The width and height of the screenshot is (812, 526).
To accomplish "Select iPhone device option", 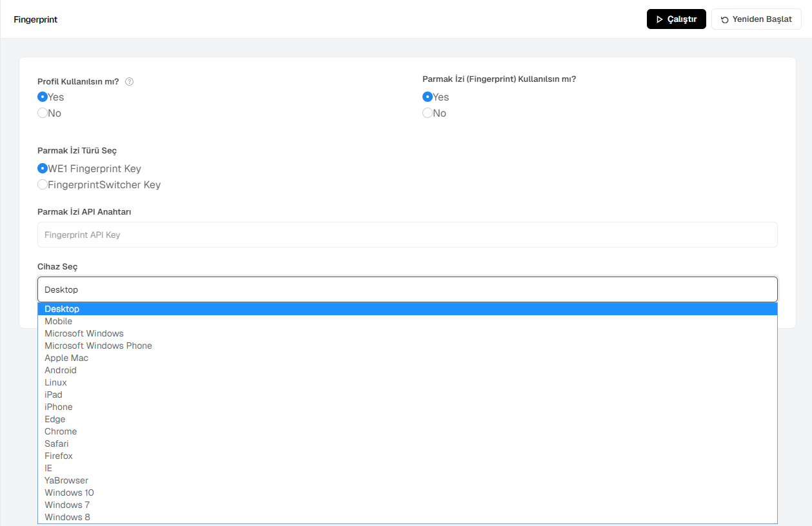I will pos(408,407).
